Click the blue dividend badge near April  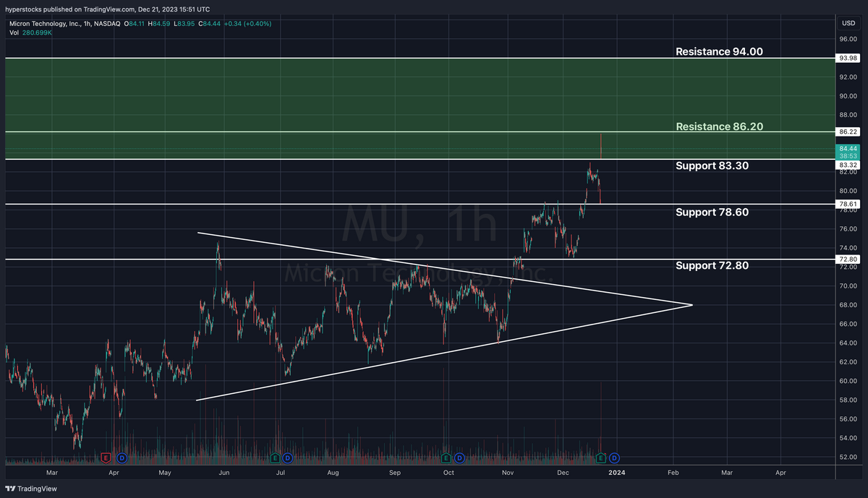(x=122, y=458)
